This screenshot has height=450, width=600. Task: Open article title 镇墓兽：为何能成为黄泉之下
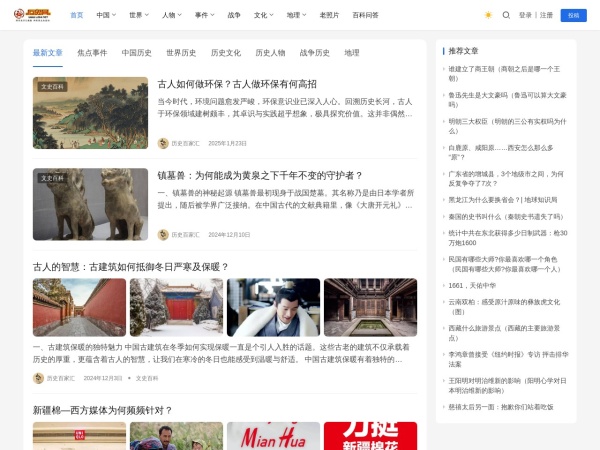[x=260, y=176]
